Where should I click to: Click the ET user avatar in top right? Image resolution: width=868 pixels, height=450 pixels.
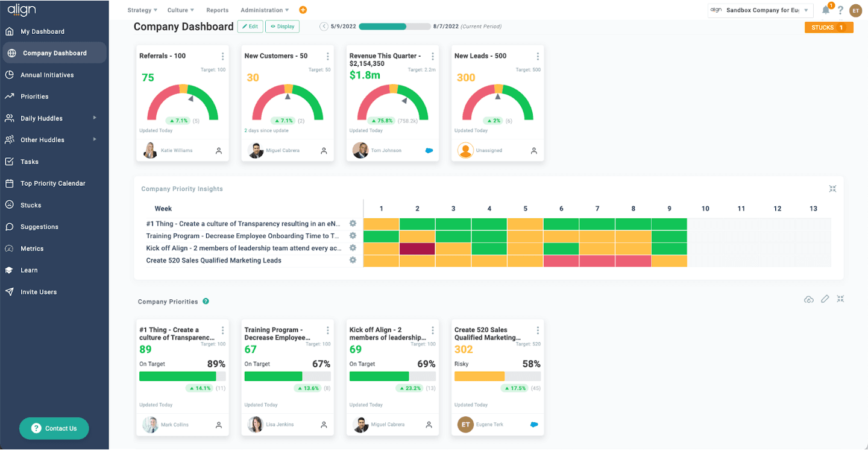point(855,10)
